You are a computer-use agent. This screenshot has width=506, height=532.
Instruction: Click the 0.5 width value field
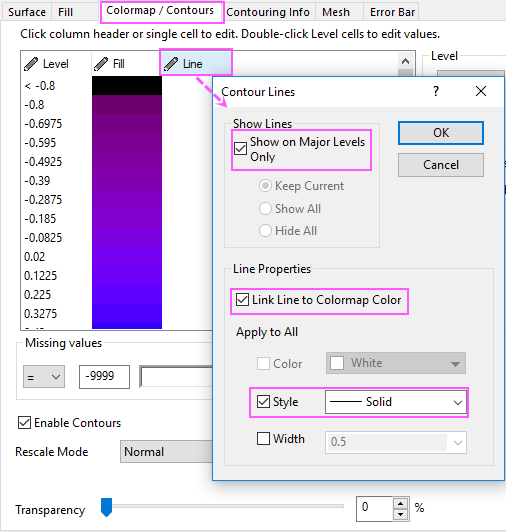[x=387, y=442]
